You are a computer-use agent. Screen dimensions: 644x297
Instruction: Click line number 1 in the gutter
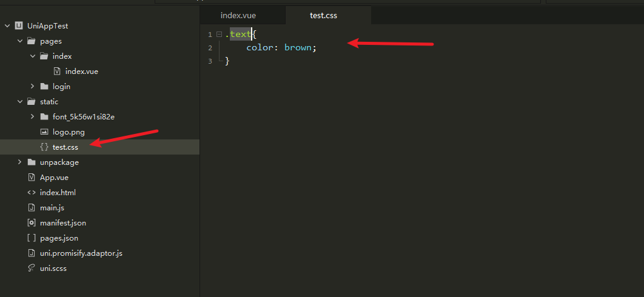coord(210,35)
